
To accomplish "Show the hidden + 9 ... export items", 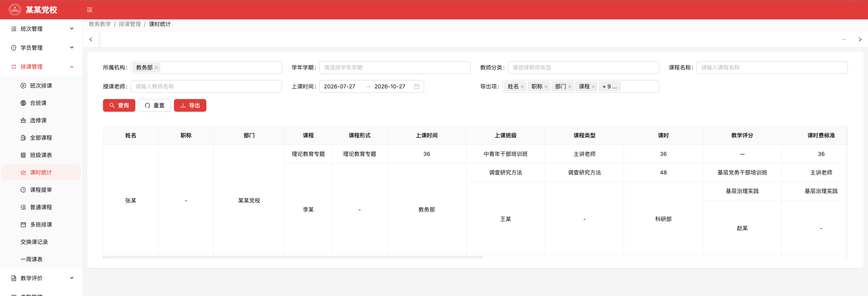I will (610, 86).
